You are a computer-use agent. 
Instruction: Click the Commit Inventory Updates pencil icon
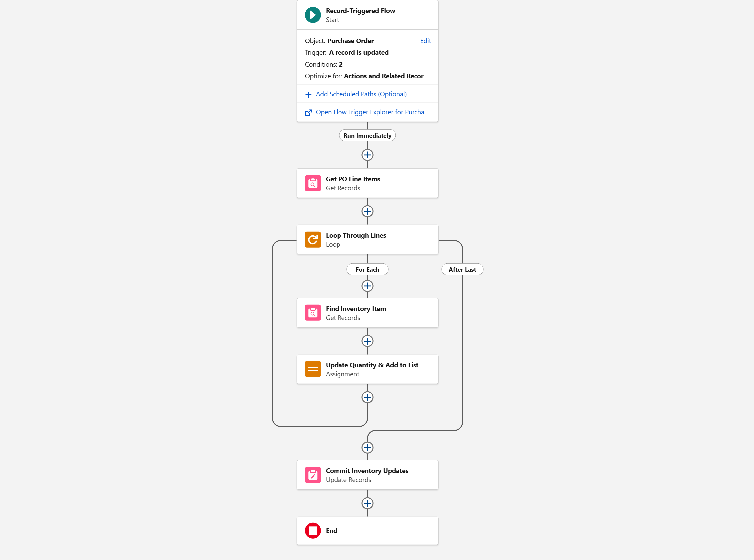312,475
